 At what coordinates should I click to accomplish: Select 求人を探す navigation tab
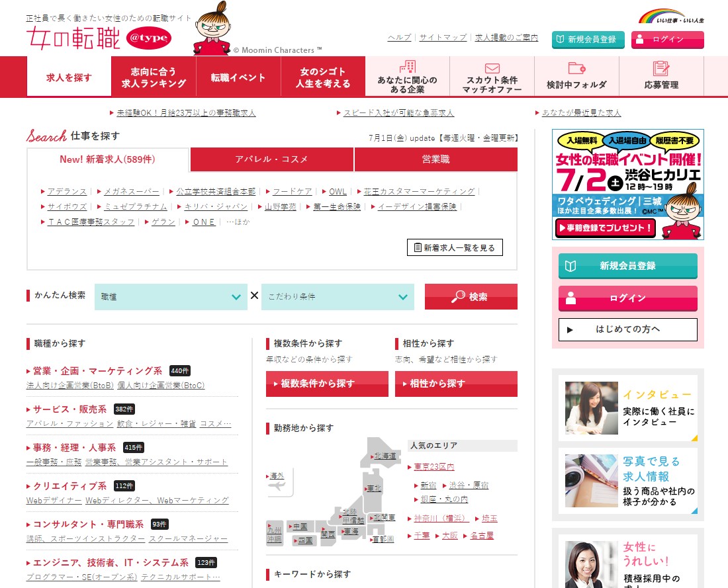point(69,77)
